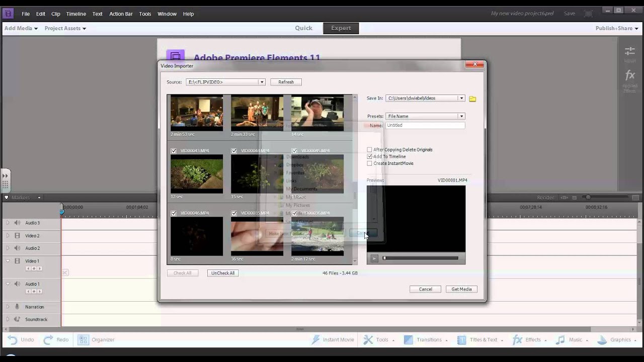Viewport: 644px width, 362px height.
Task: Click the timeline playhead marker
Action: tap(62, 212)
